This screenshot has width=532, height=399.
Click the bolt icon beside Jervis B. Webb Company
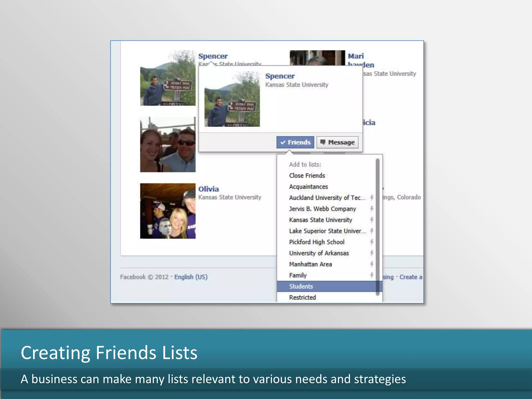click(372, 209)
